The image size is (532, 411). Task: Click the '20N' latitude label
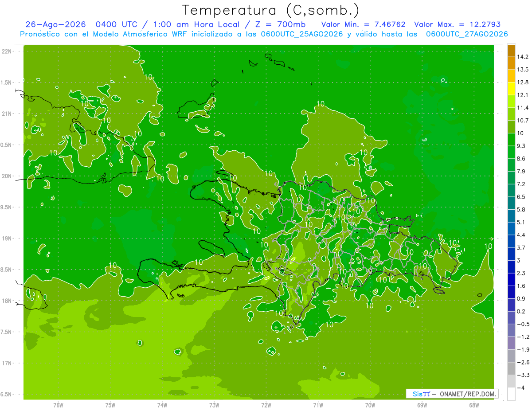click(6, 176)
